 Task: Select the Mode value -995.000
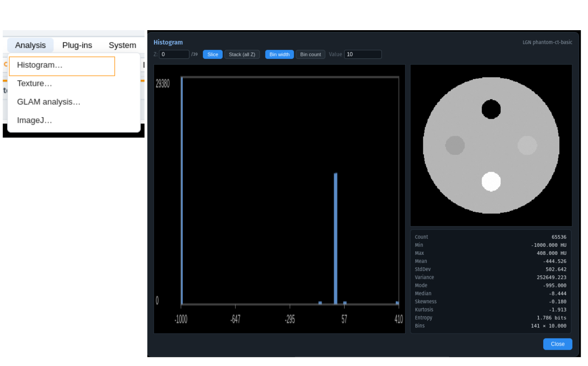coord(555,286)
